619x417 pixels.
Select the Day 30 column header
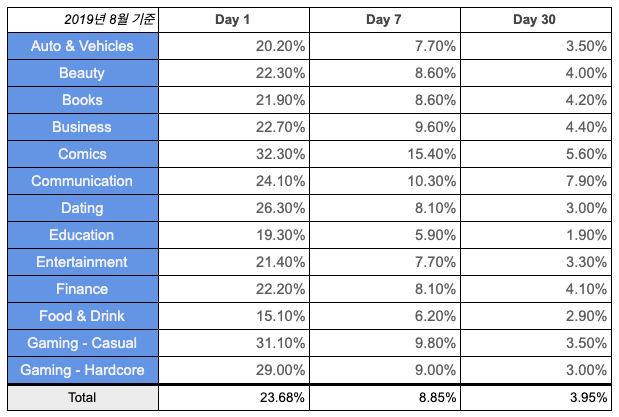click(x=536, y=20)
